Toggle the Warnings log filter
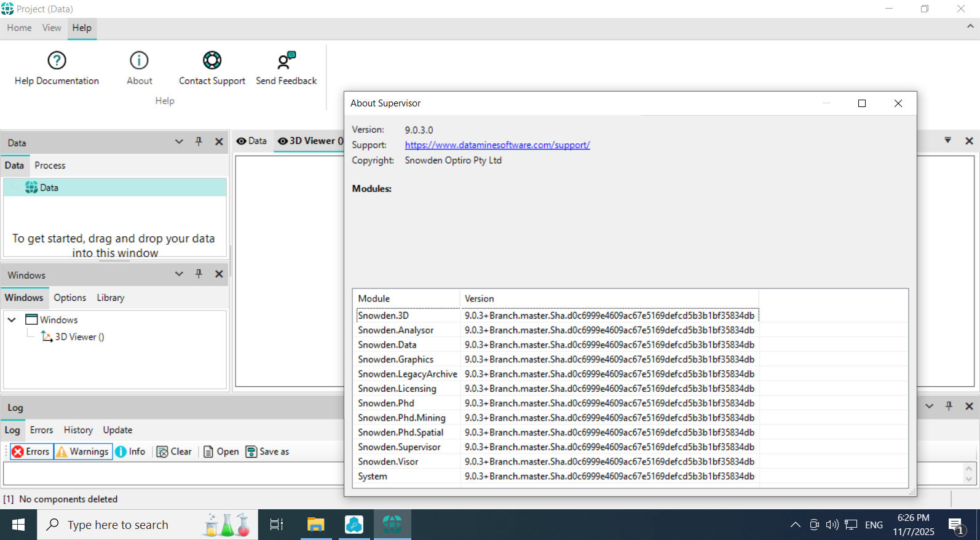Viewport: 980px width, 540px height. (83, 451)
